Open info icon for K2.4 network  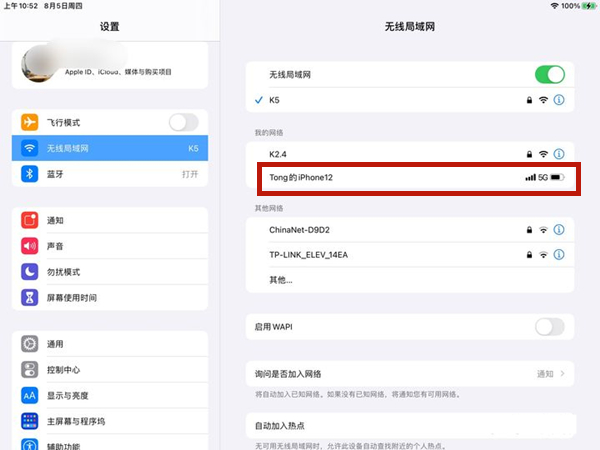click(x=559, y=154)
